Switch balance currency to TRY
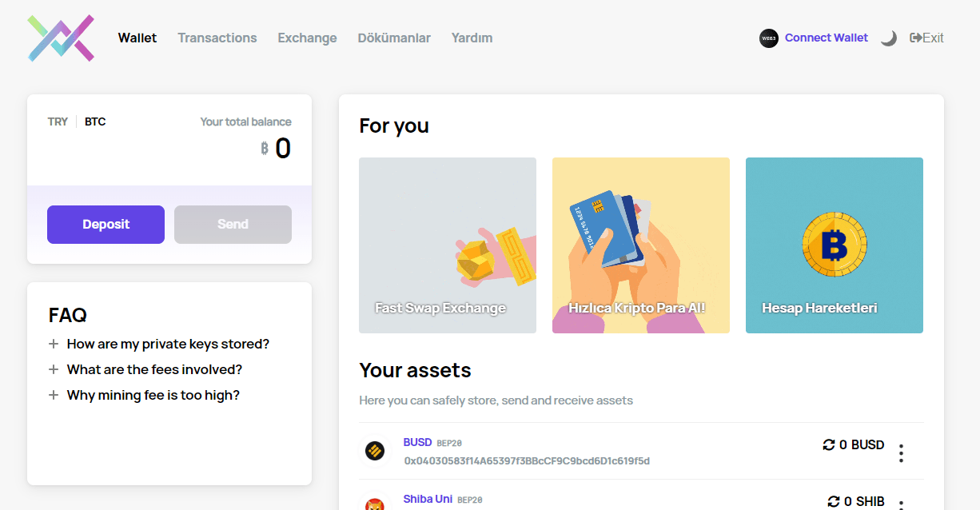Screen dimensions: 980x510 pyautogui.click(x=58, y=122)
